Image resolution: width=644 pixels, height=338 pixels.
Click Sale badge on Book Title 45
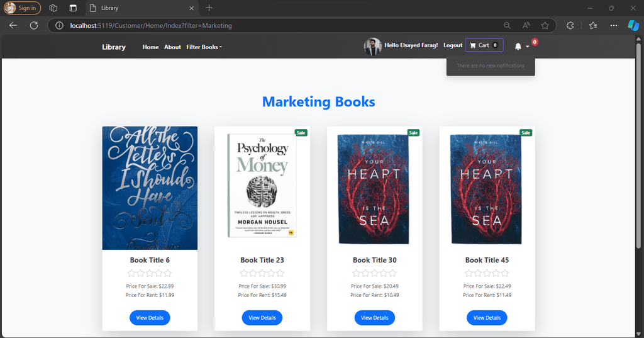click(526, 133)
